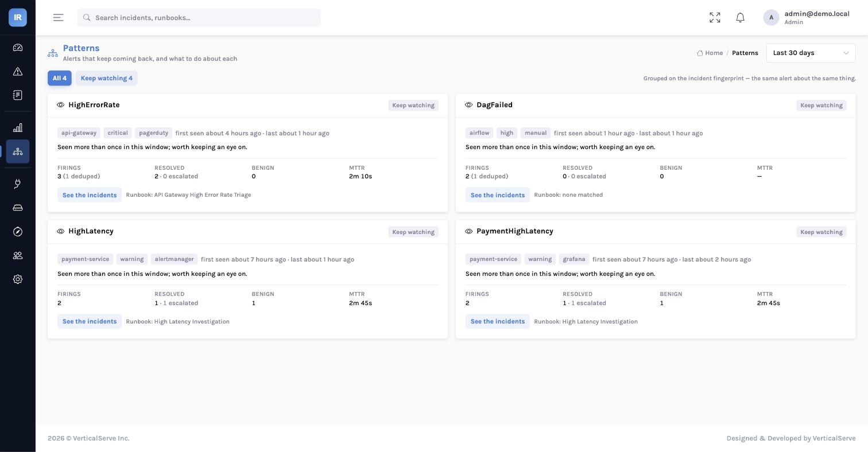Toggle the sidebar hamburger menu

58,18
